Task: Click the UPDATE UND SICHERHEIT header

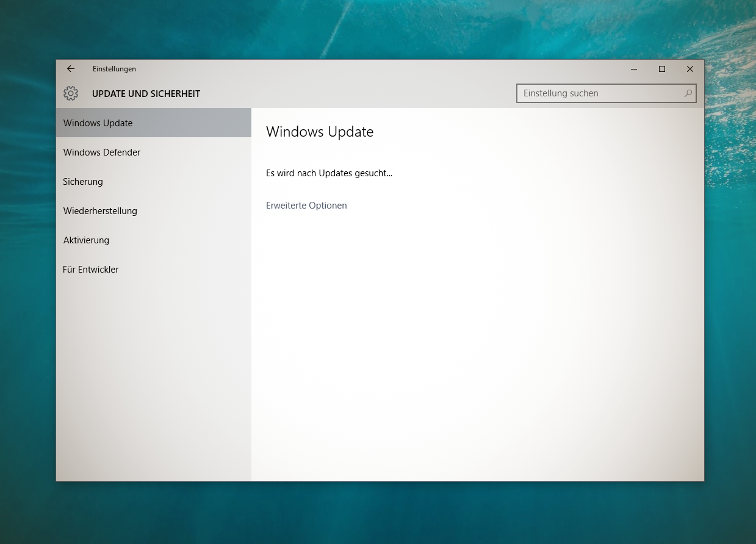Action: [146, 94]
